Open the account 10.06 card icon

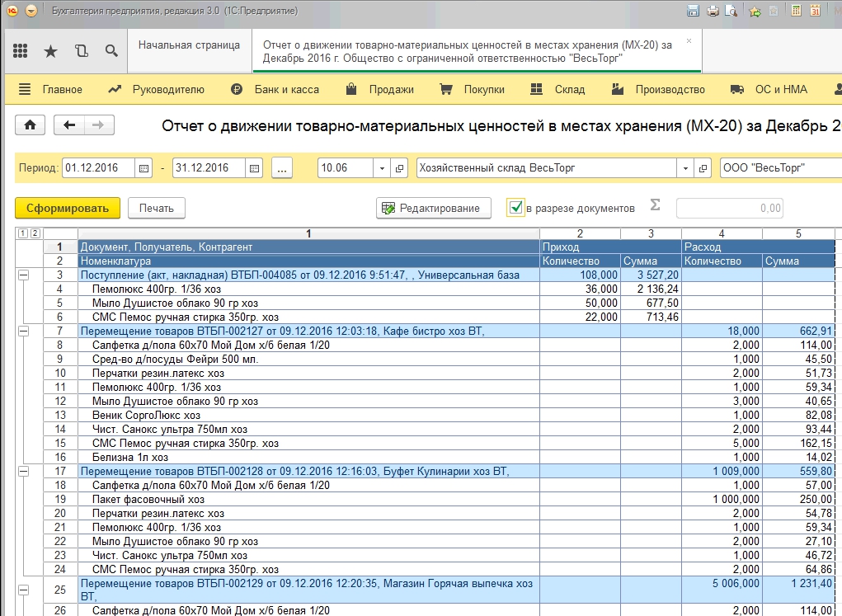click(399, 168)
